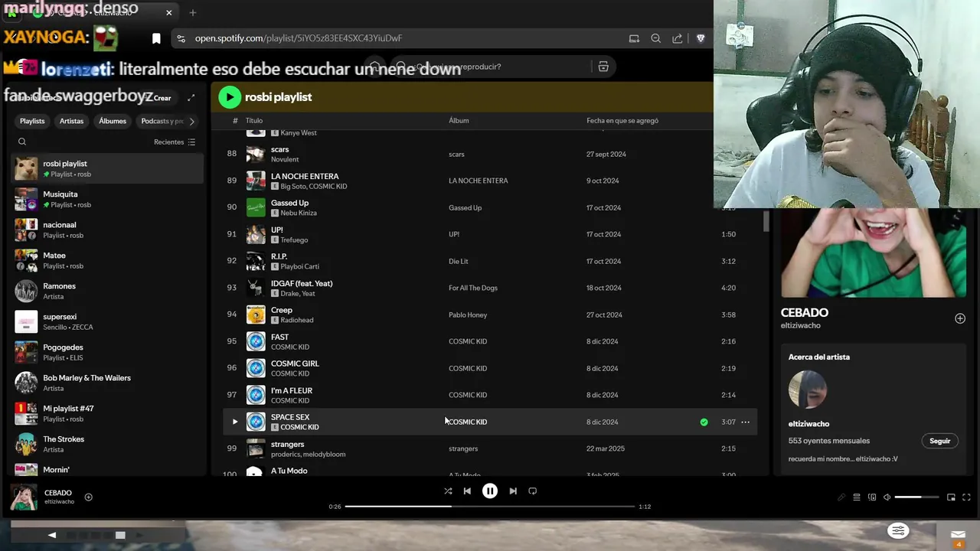Play the rosbi playlist with green button
The image size is (980, 551).
click(x=229, y=96)
